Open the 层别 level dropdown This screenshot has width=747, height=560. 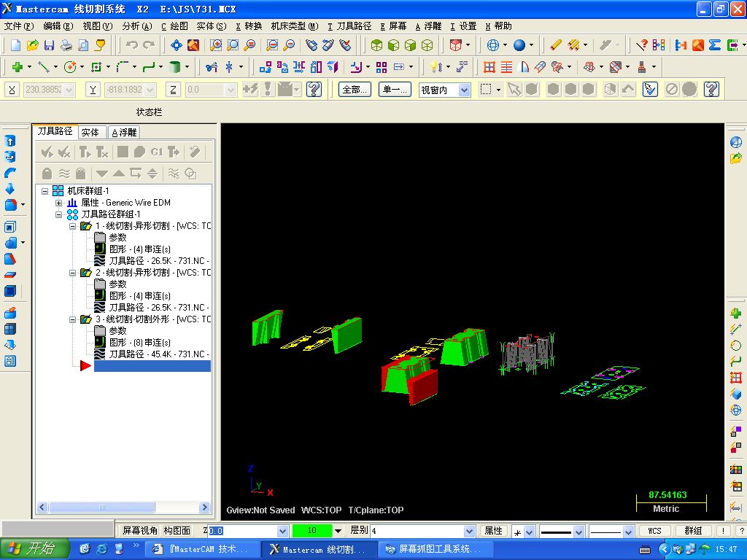(x=469, y=531)
